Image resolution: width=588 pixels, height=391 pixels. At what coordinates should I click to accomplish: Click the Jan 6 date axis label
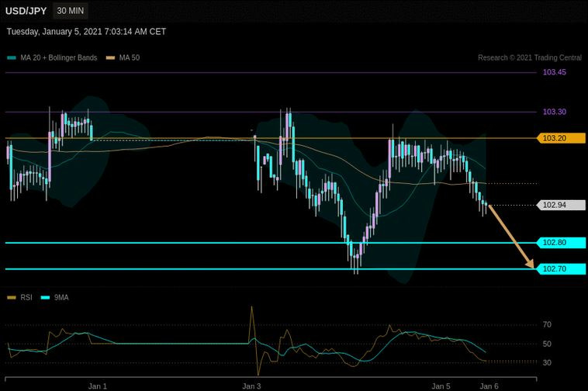489,386
